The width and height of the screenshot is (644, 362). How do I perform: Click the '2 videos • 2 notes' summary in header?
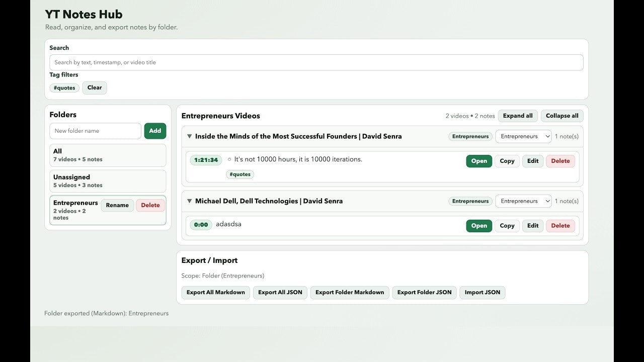point(470,116)
